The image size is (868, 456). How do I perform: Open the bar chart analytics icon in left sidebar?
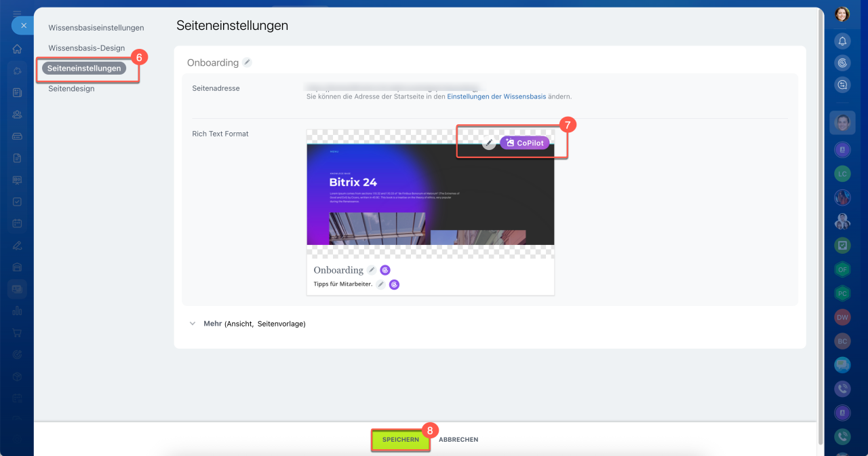pos(17,311)
